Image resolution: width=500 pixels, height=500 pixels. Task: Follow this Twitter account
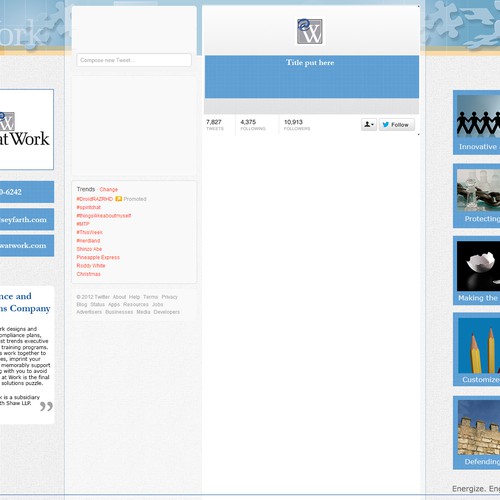[397, 125]
